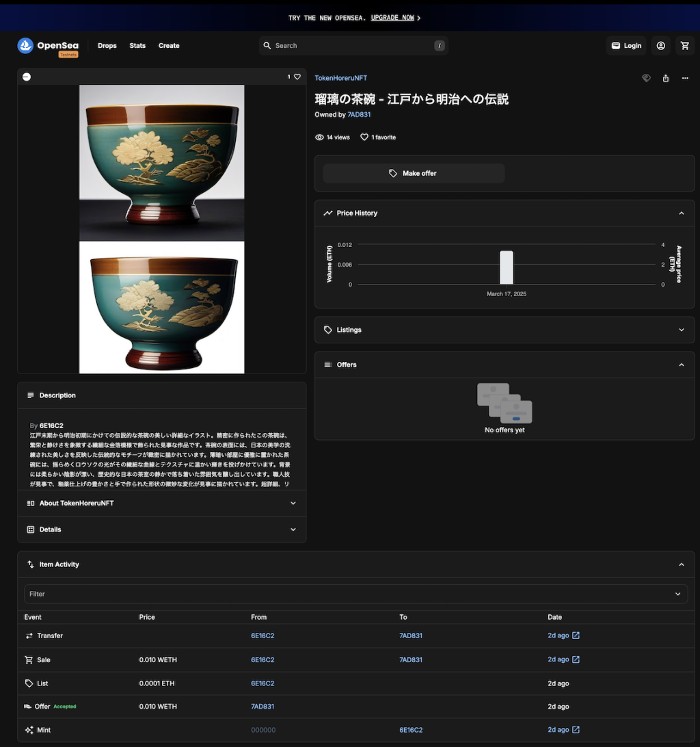Click the 000000 Mint From address
The height and width of the screenshot is (747, 700).
coord(263,730)
